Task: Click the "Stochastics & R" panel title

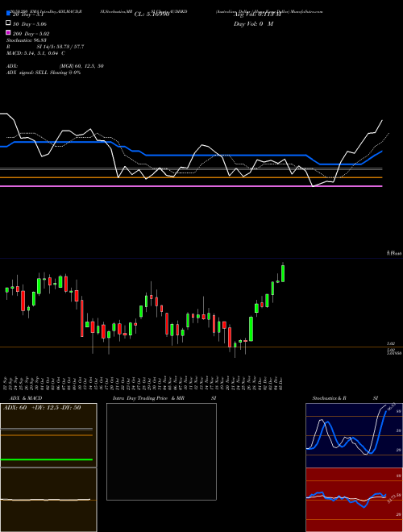Action: pos(329,398)
